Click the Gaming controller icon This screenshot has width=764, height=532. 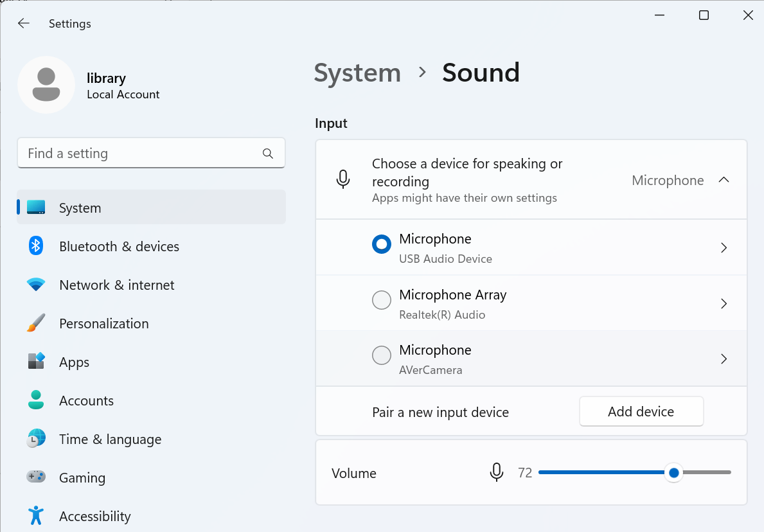click(x=36, y=477)
